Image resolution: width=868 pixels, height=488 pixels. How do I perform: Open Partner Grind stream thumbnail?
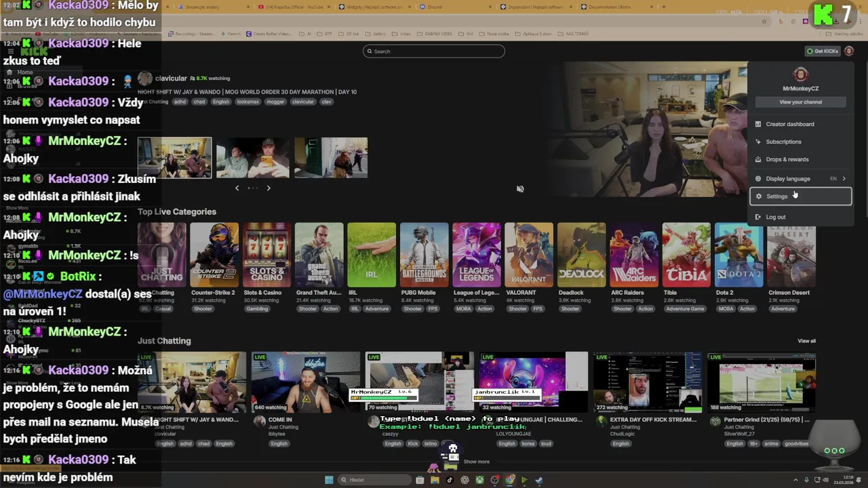pyautogui.click(x=762, y=382)
